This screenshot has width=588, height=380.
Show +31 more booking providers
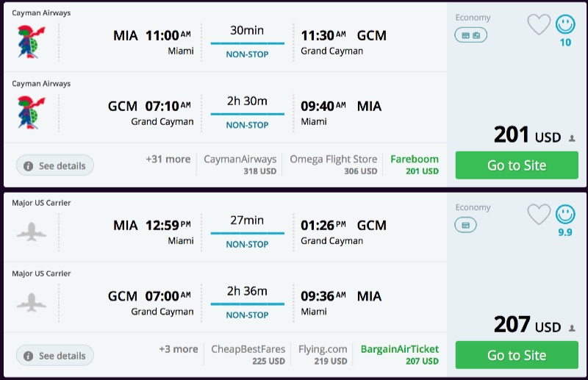pos(168,159)
